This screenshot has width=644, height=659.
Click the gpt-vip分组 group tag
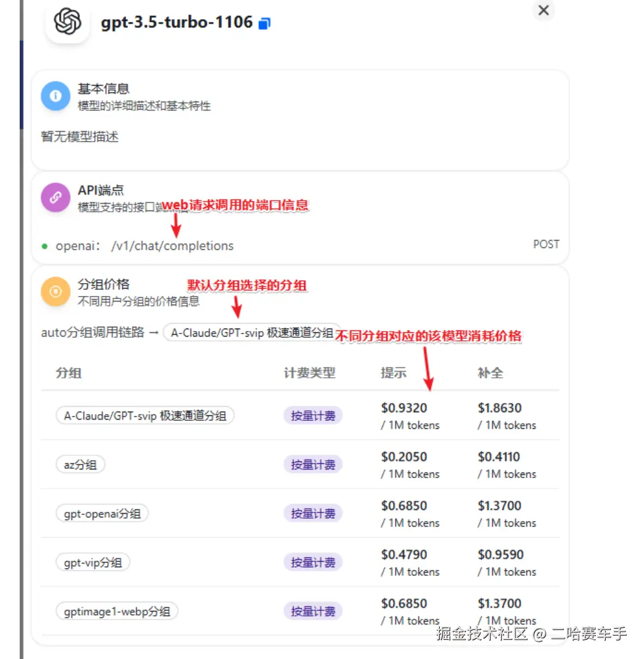(93, 562)
